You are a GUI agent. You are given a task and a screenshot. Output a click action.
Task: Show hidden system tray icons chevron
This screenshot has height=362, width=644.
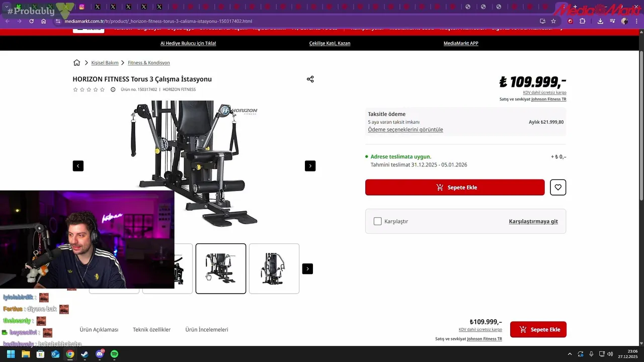(570, 354)
